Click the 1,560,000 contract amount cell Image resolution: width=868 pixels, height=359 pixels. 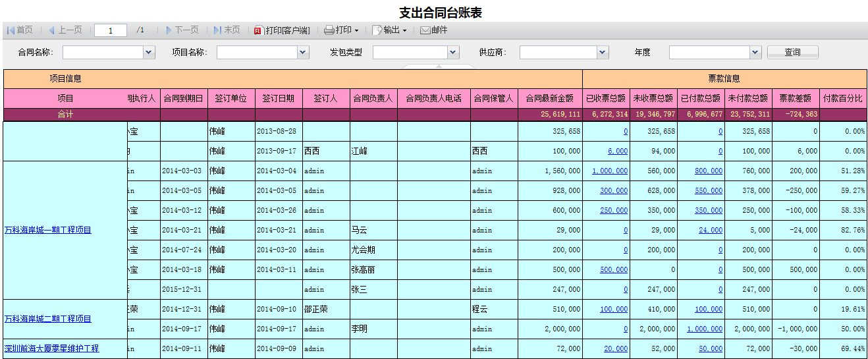pos(550,171)
